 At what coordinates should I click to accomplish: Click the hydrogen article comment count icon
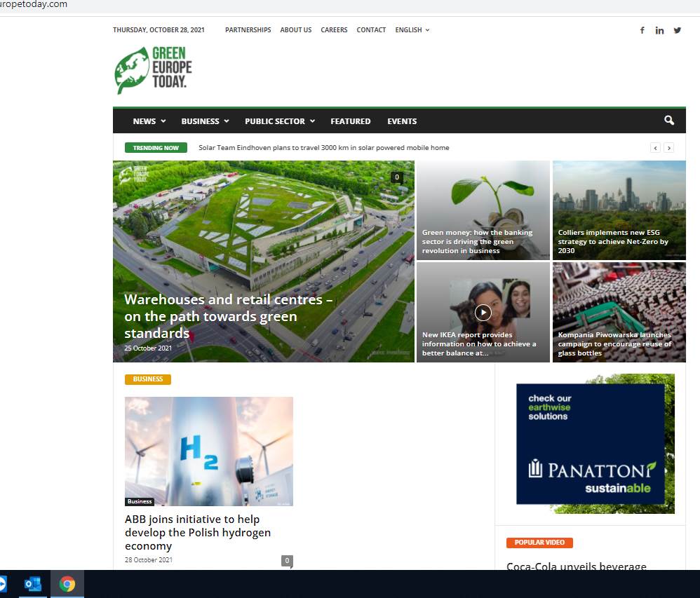pyautogui.click(x=287, y=561)
